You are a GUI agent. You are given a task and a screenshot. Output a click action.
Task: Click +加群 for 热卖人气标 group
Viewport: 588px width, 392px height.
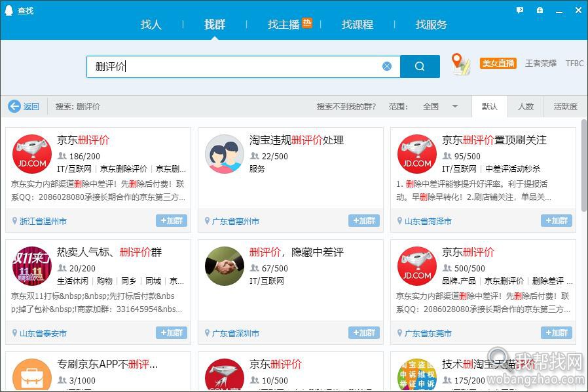[172, 332]
